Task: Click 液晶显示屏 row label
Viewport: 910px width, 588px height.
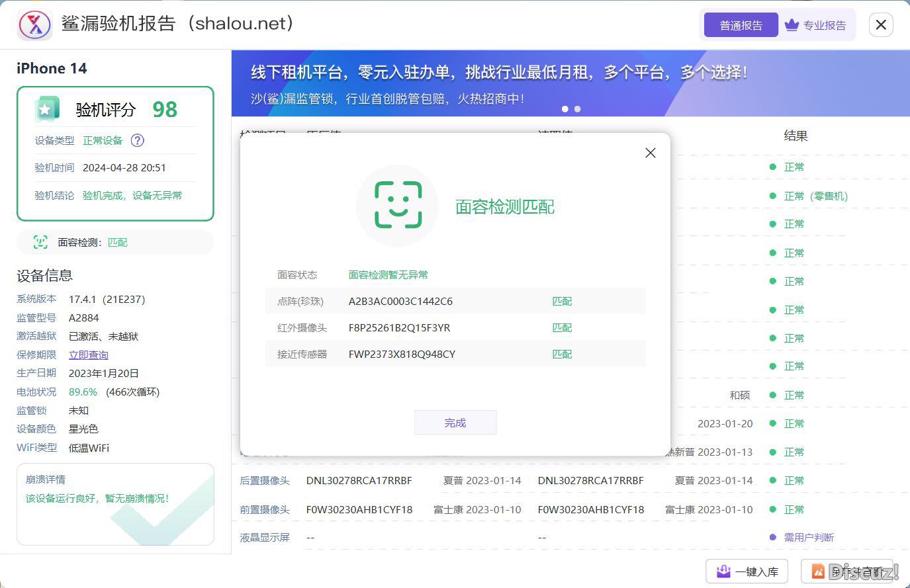Action: [265, 537]
